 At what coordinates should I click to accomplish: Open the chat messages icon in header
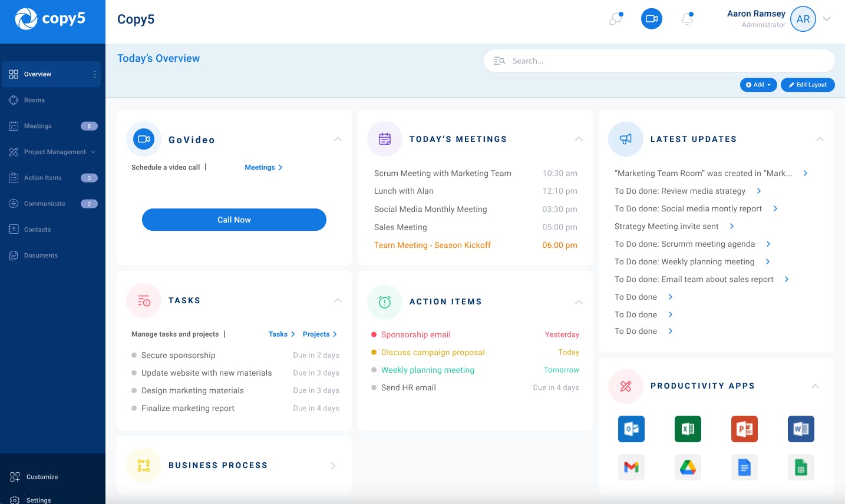click(x=616, y=19)
